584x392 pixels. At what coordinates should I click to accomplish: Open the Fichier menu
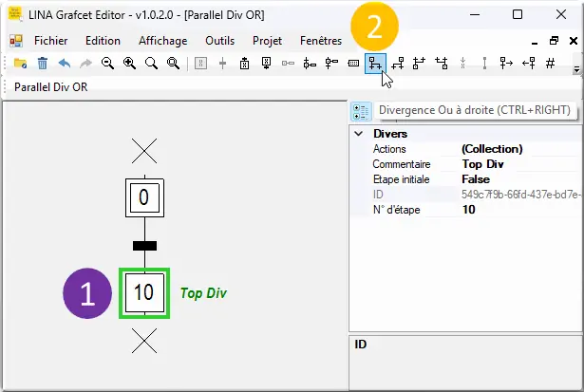(51, 41)
